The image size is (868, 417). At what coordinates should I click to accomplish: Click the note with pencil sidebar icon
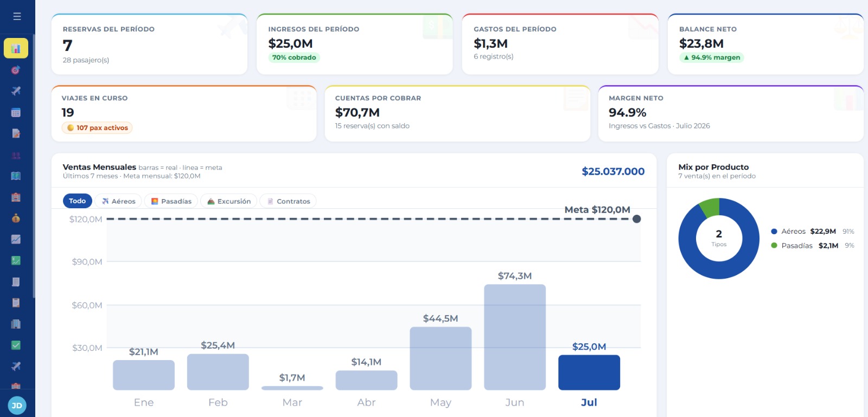pos(16,133)
